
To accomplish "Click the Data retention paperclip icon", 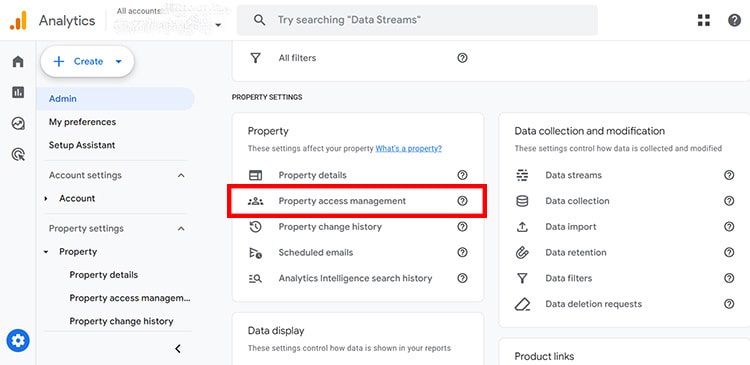I will (x=522, y=253).
